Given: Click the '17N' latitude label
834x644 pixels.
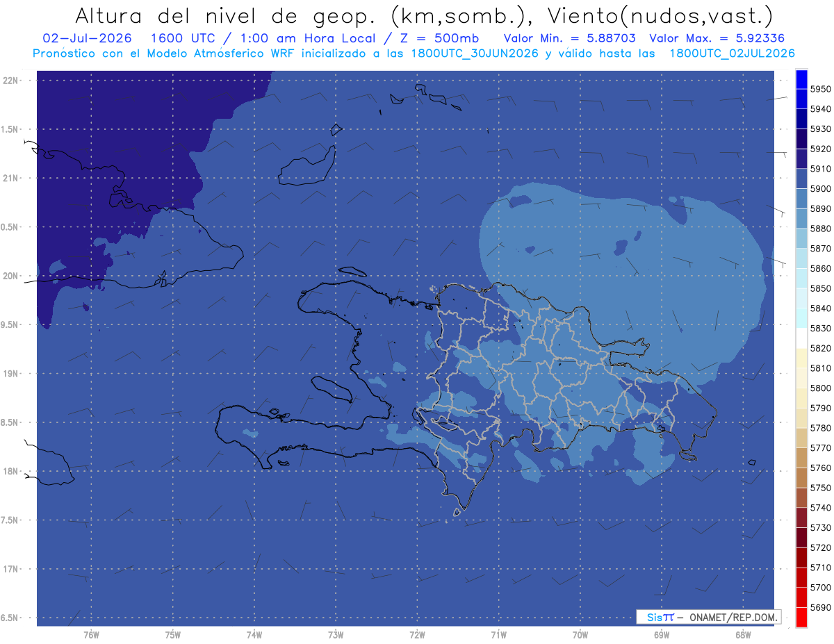Looking at the screenshot, I should pyautogui.click(x=10, y=569).
